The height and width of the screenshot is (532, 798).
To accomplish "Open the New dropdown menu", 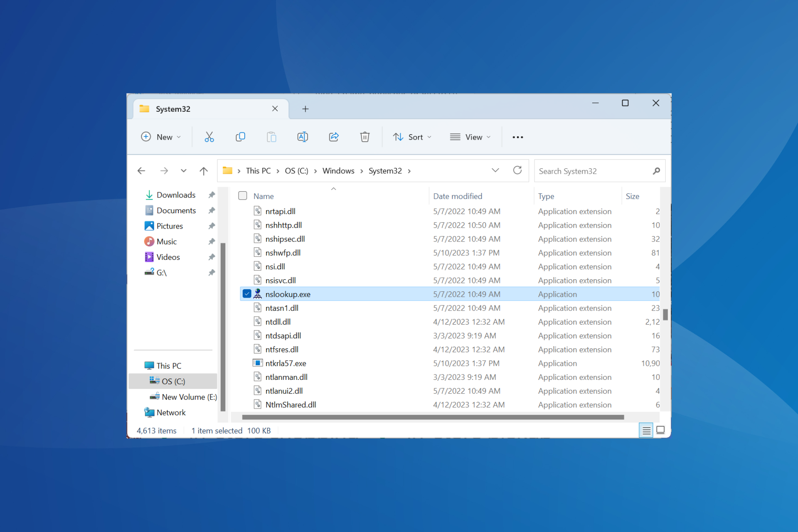I will pos(161,137).
